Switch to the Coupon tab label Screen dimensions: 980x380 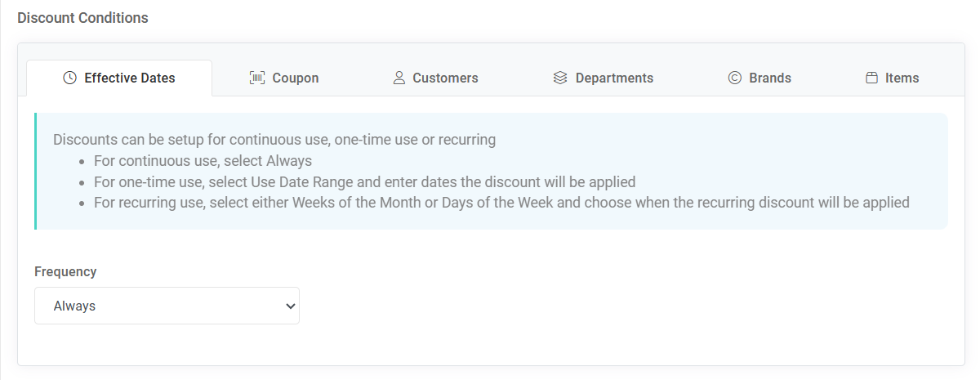(x=296, y=78)
